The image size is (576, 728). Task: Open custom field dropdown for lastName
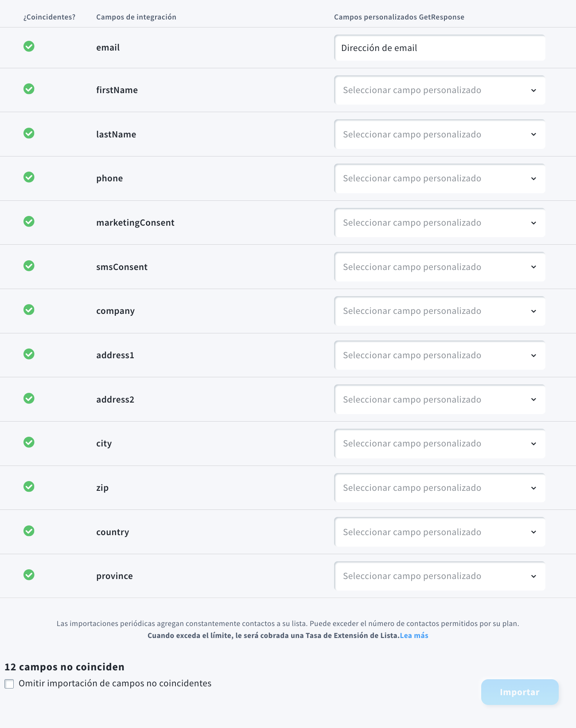click(x=440, y=134)
